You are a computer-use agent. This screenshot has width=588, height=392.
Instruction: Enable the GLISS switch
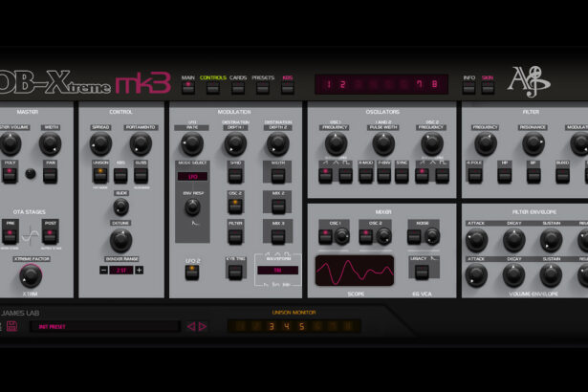[x=141, y=176]
